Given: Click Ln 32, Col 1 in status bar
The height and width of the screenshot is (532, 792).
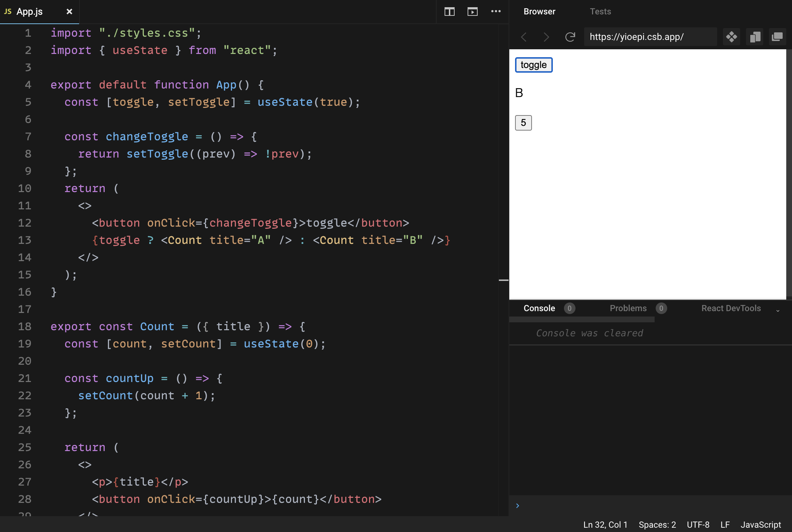Looking at the screenshot, I should pos(604,524).
